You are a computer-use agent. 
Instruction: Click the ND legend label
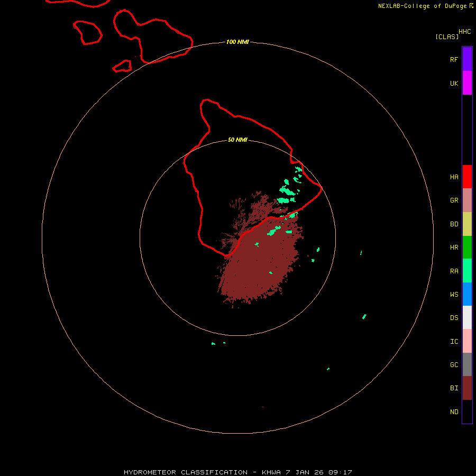coord(454,411)
